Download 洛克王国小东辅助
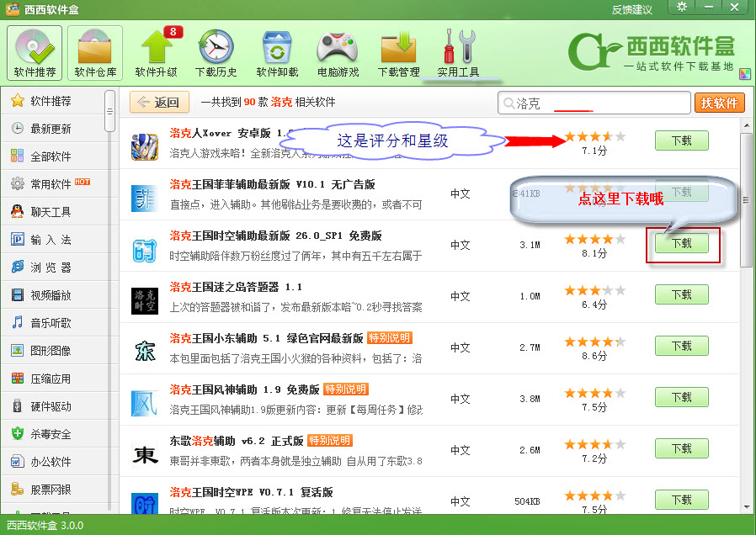 click(x=682, y=346)
